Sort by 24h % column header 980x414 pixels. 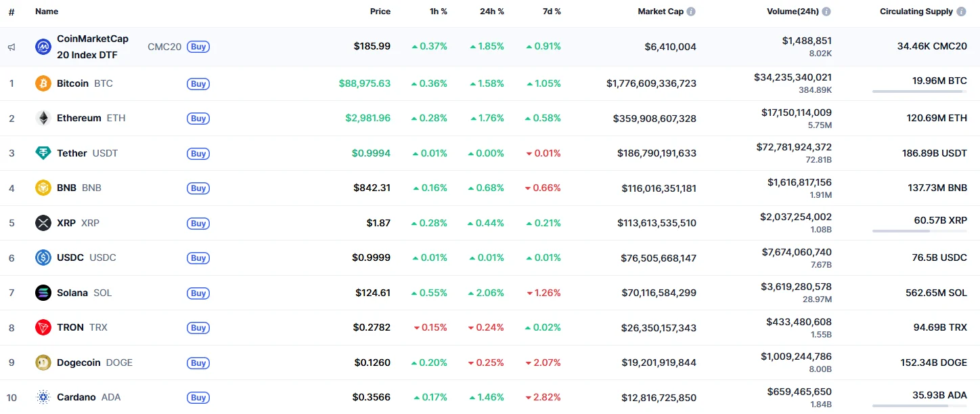click(x=491, y=12)
